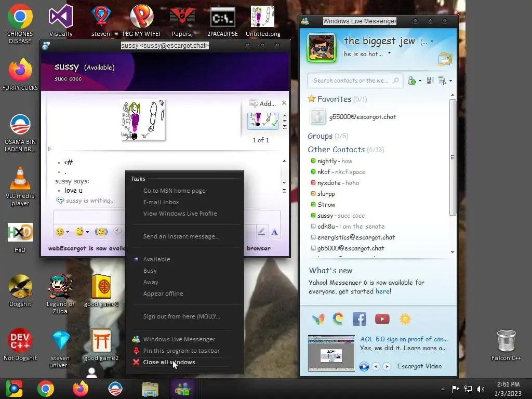
Task: Open the HxD hex editor icon
Action: (x=20, y=237)
